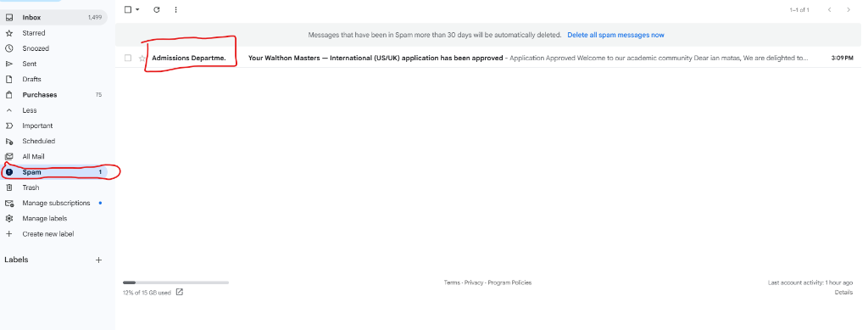Go to older messages arrow
Viewport: 868px width, 330px height.
pyautogui.click(x=849, y=9)
